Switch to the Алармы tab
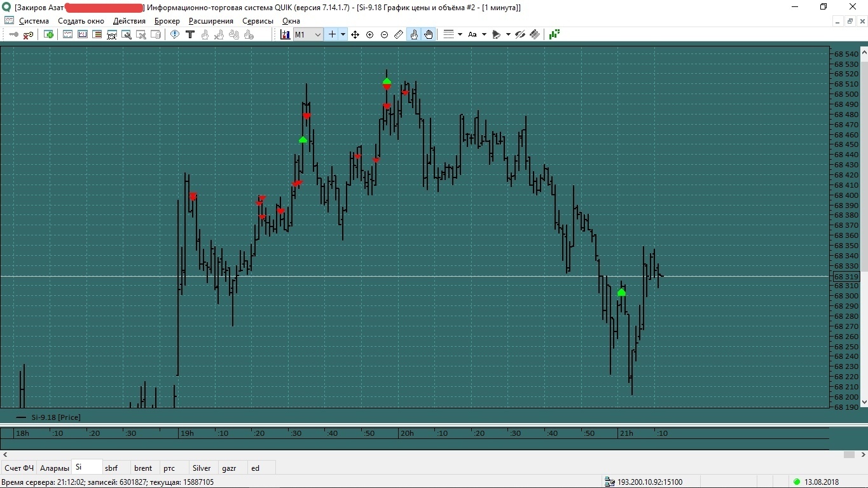The image size is (868, 488). coord(55,468)
